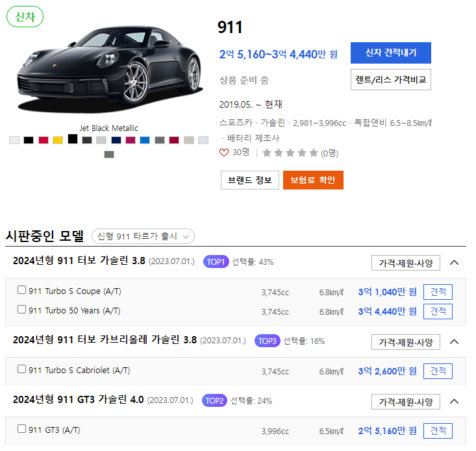The height and width of the screenshot is (451, 476).
Task: Select the dark charcoal color swatch
Action: click(87, 140)
